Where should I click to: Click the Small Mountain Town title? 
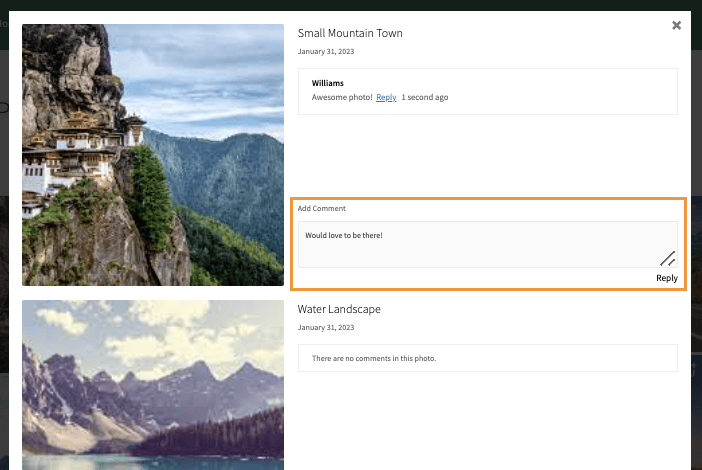point(350,33)
